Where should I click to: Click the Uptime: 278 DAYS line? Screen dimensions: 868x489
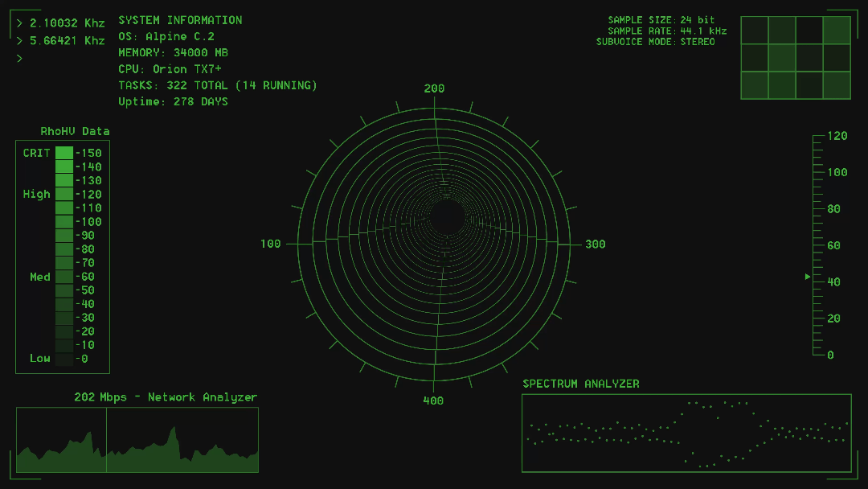[173, 102]
